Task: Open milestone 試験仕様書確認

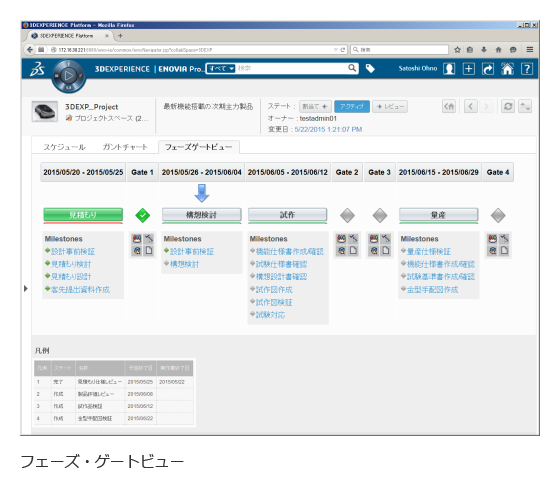Action: coord(281,264)
